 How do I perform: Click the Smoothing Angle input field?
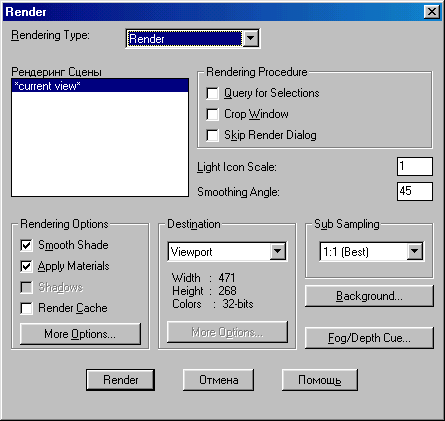[x=415, y=191]
